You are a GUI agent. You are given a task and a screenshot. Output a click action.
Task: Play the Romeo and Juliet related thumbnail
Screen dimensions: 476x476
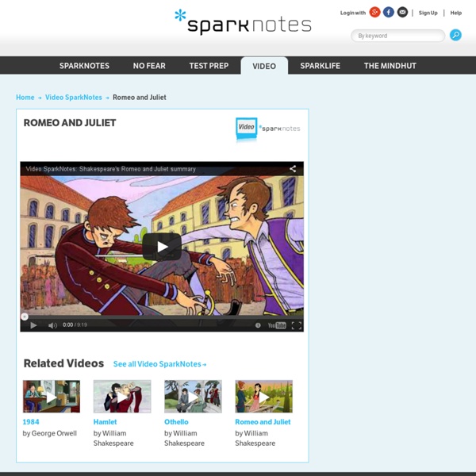[x=264, y=397]
